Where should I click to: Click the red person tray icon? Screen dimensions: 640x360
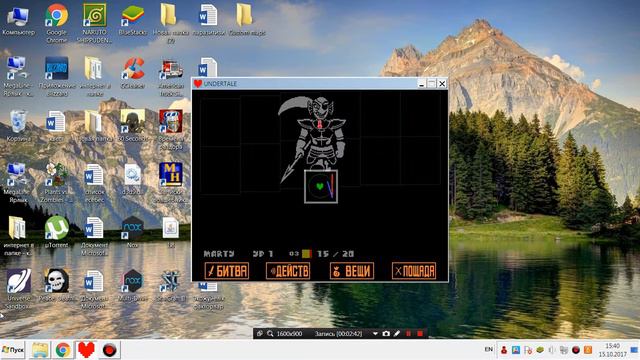pos(504,350)
